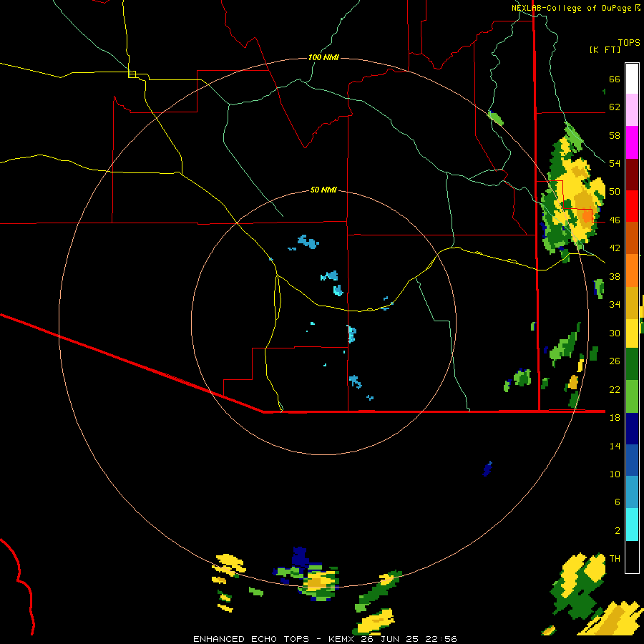Click the legend value 46
Viewport: 644px width, 644px height.
click(x=615, y=220)
